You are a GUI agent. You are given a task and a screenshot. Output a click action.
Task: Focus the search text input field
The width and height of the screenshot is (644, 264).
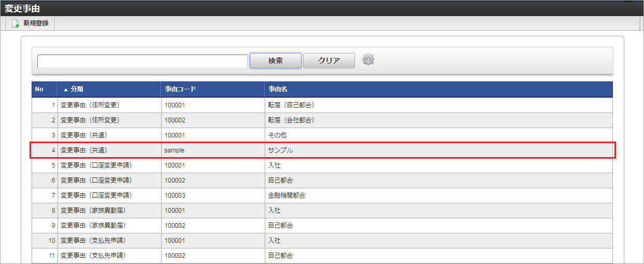click(x=142, y=61)
